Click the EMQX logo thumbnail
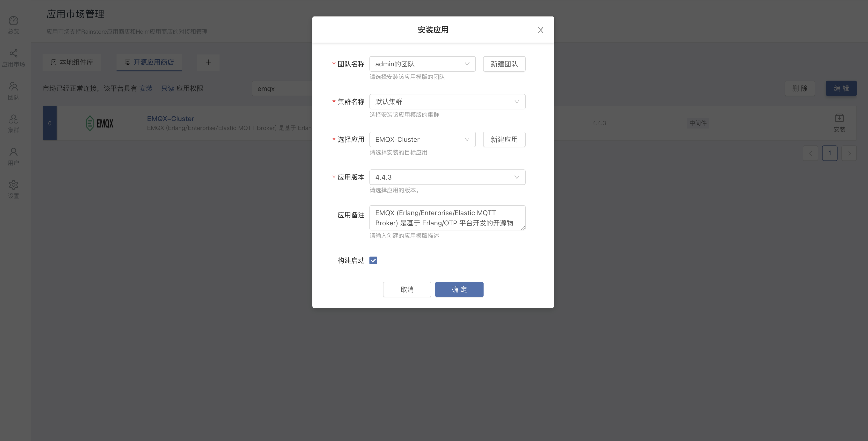This screenshot has width=868, height=441. [x=100, y=123]
